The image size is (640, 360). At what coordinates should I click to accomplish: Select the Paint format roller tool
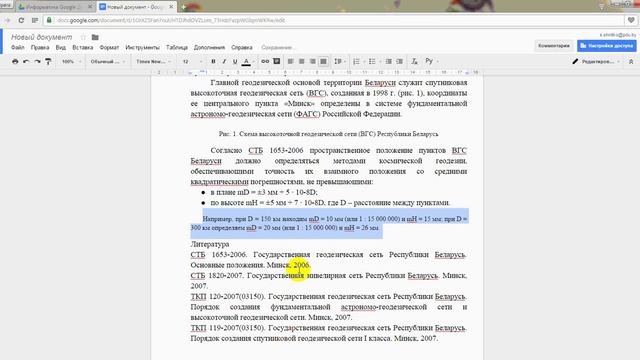(x=48, y=62)
